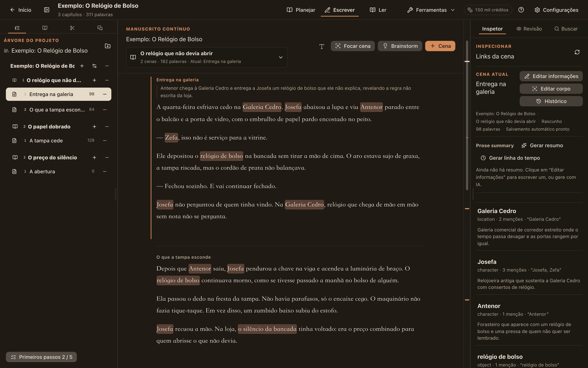
Task: Select the O que a tampa esconde scene
Action: pyautogui.click(x=59, y=110)
